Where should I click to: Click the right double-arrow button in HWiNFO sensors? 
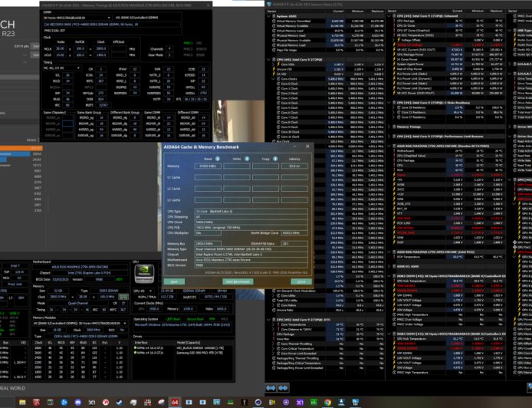point(284,387)
